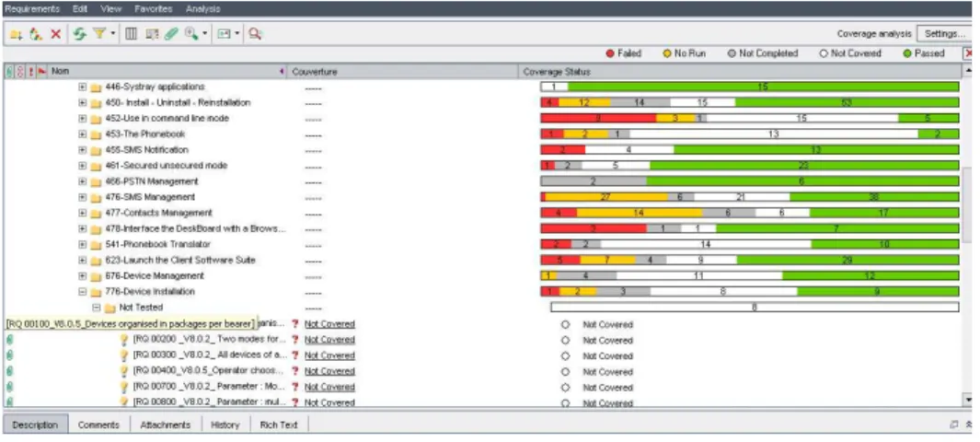Click red question mark in RQ 00400 row

(x=295, y=371)
